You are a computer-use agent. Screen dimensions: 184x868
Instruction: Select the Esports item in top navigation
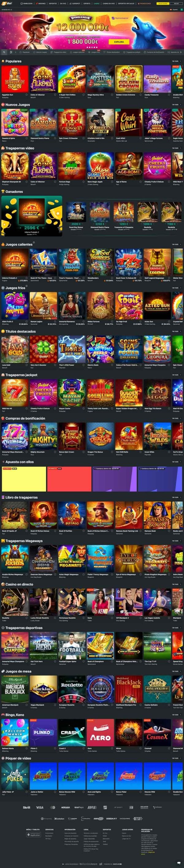(87, 3)
